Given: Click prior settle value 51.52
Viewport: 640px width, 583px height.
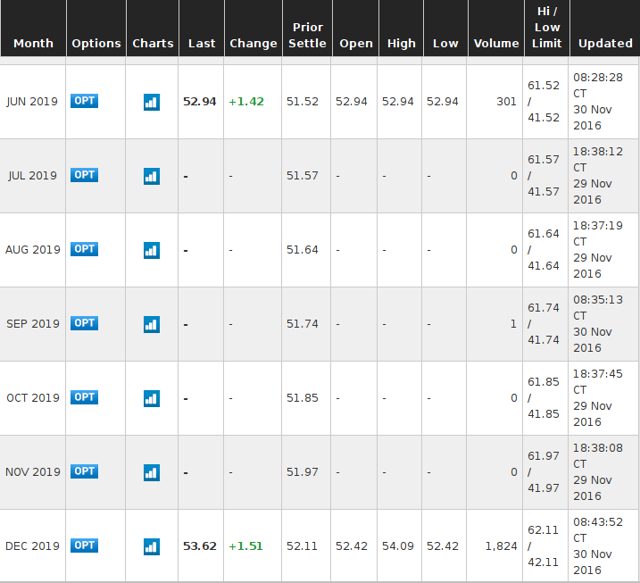Looking at the screenshot, I should [302, 101].
